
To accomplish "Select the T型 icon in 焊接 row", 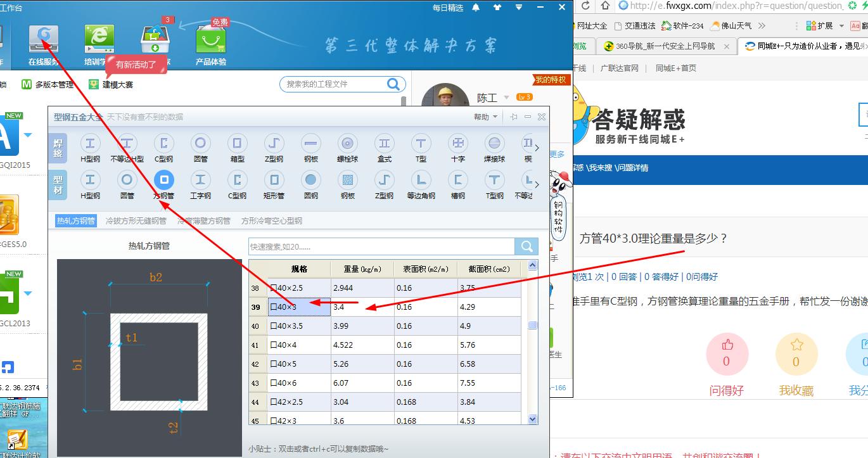I will coord(421,143).
